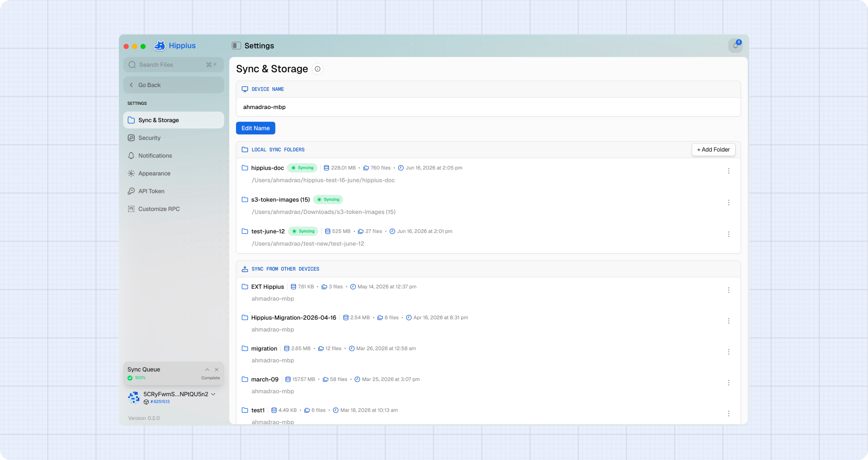868x460 pixels.
Task: Click the Hippius logo icon
Action: click(x=159, y=46)
